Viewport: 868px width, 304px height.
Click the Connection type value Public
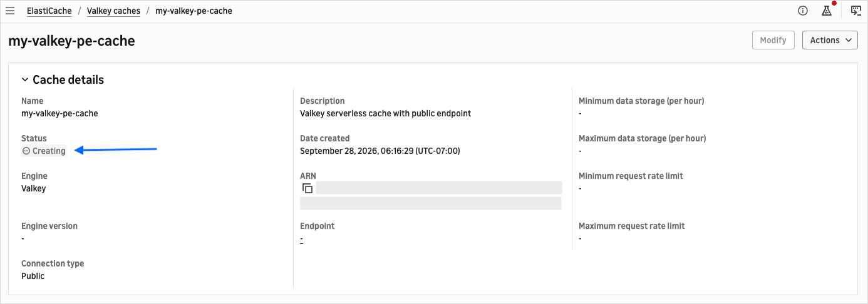click(33, 276)
